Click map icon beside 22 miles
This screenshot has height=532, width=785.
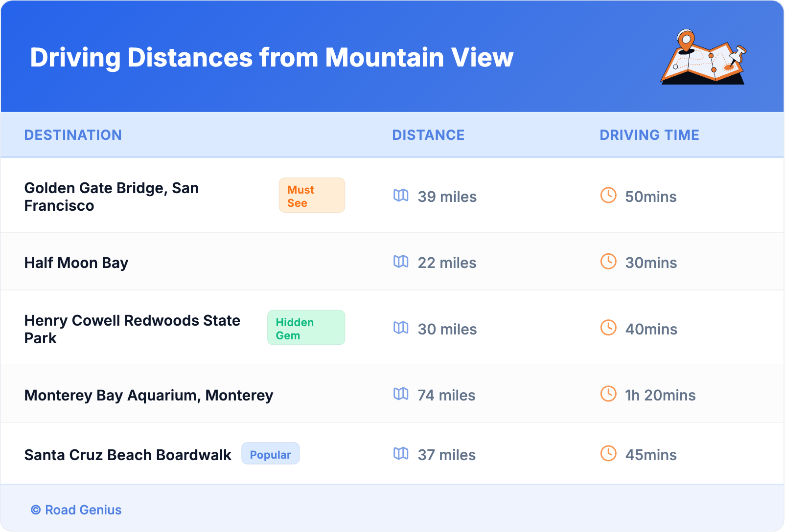401,262
